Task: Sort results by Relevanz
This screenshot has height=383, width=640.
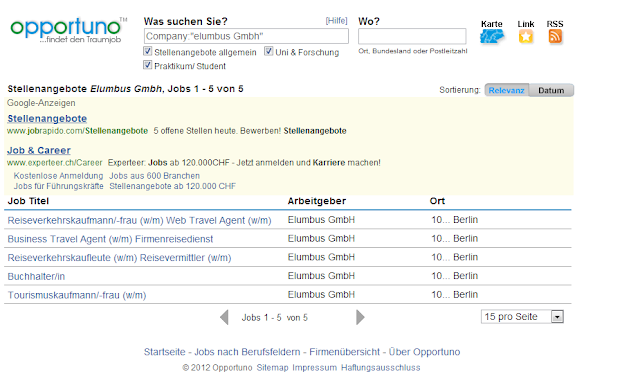Action: click(507, 90)
